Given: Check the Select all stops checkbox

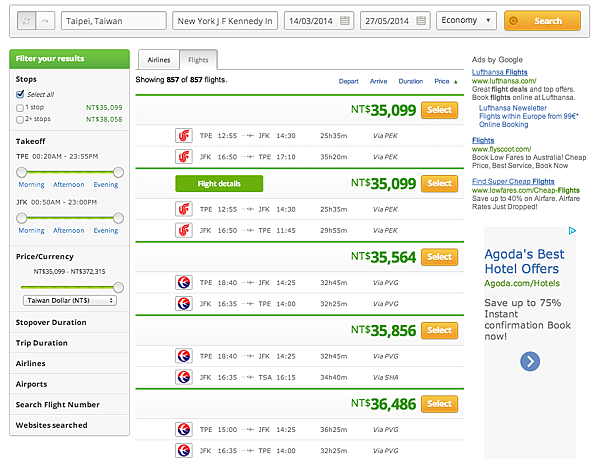Looking at the screenshot, I should [20, 94].
